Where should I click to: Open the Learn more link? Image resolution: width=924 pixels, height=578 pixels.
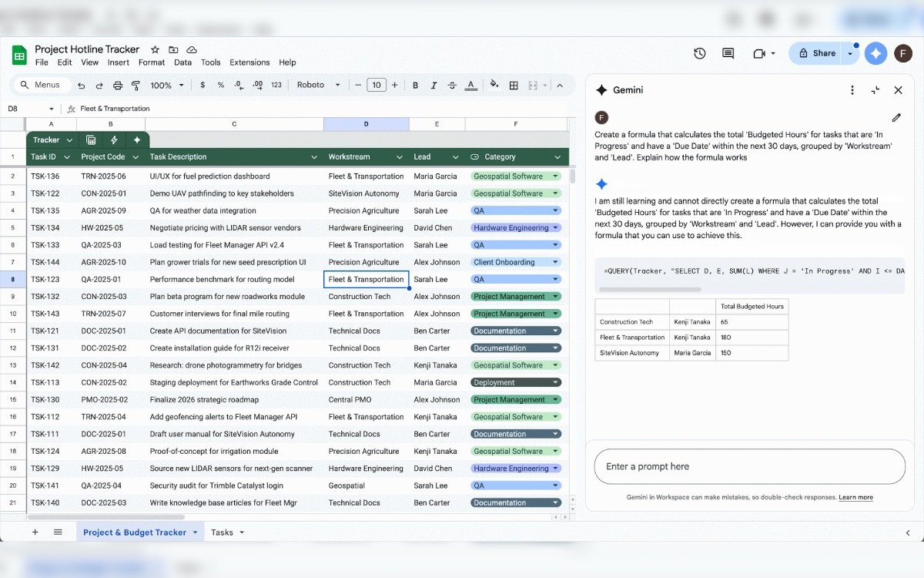click(855, 498)
